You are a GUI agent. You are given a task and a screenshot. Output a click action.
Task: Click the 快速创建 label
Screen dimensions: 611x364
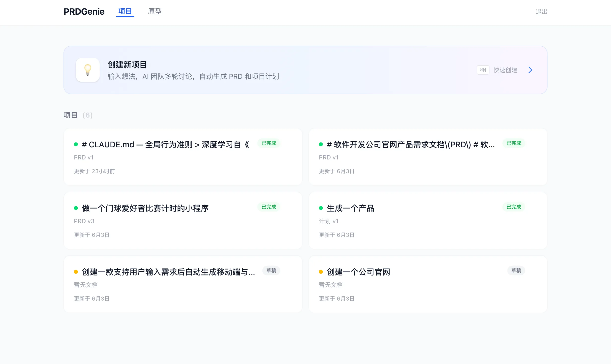click(505, 70)
